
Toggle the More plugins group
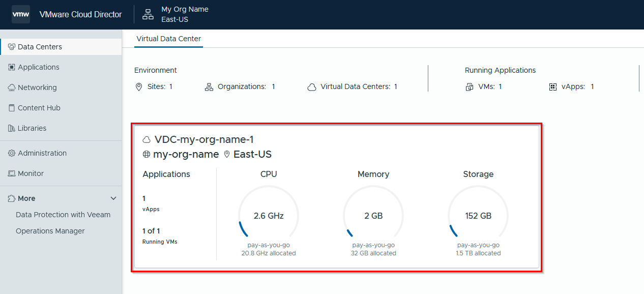(x=61, y=198)
